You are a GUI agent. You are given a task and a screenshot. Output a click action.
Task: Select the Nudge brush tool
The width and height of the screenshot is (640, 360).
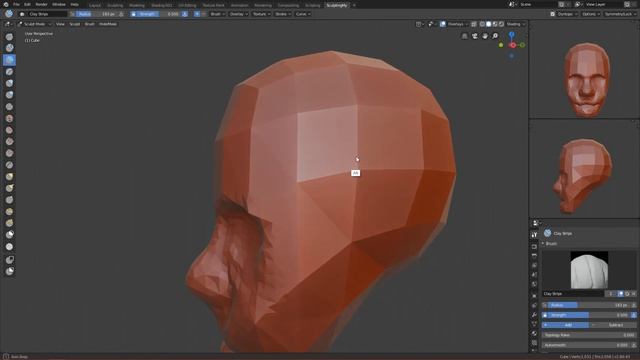(x=9, y=211)
